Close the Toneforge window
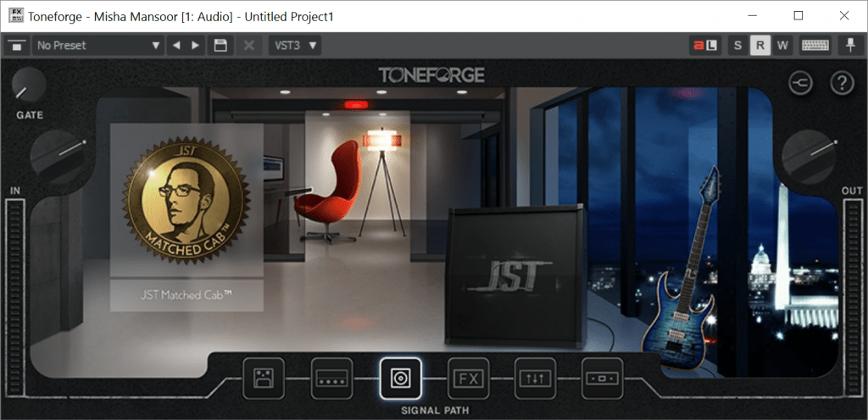The height and width of the screenshot is (420, 868). (x=844, y=16)
